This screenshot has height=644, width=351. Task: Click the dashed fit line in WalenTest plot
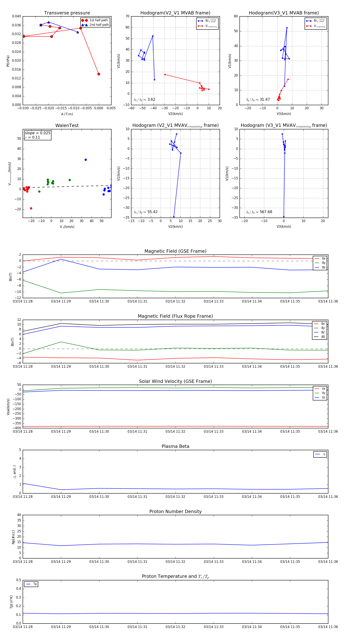tap(67, 187)
